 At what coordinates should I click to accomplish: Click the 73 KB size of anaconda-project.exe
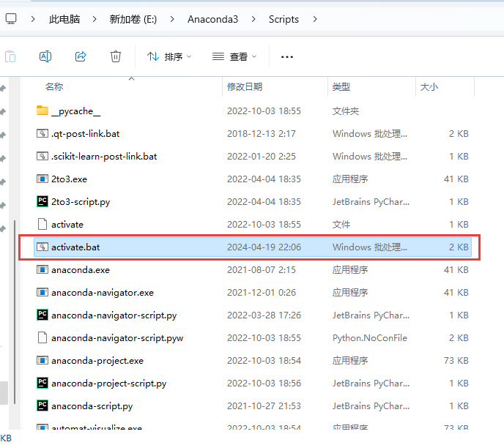coord(456,361)
